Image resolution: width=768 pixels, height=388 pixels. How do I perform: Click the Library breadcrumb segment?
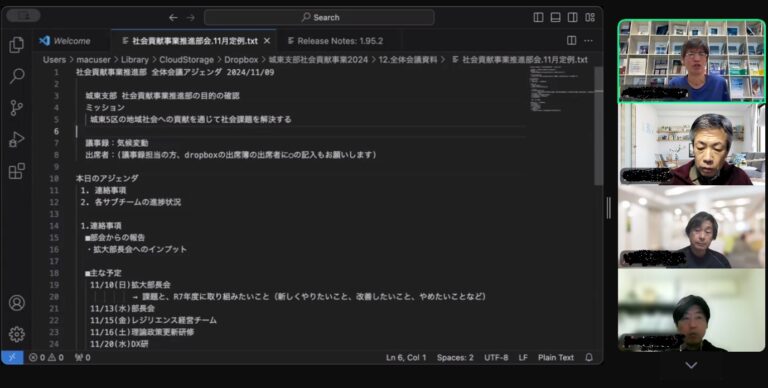click(135, 60)
